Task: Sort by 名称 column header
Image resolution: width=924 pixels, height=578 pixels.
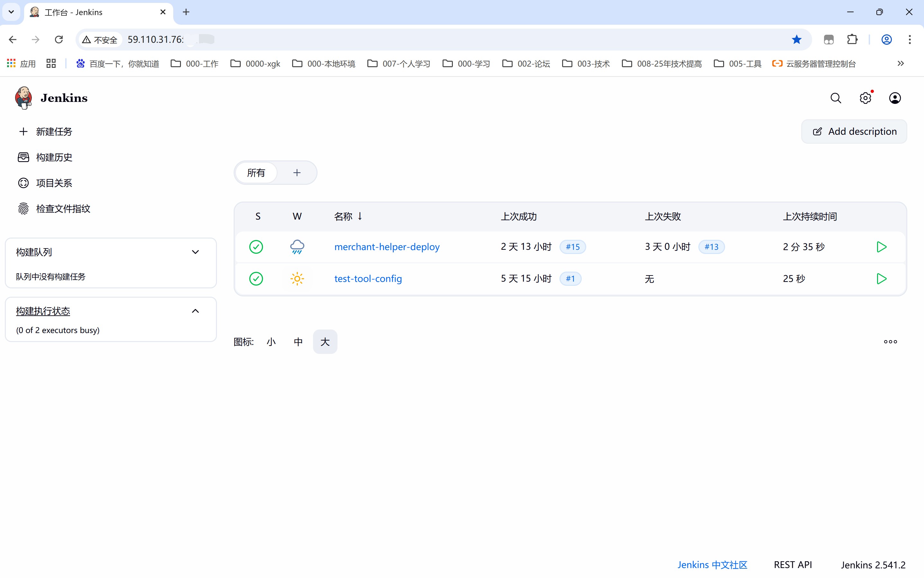Action: [x=348, y=216]
